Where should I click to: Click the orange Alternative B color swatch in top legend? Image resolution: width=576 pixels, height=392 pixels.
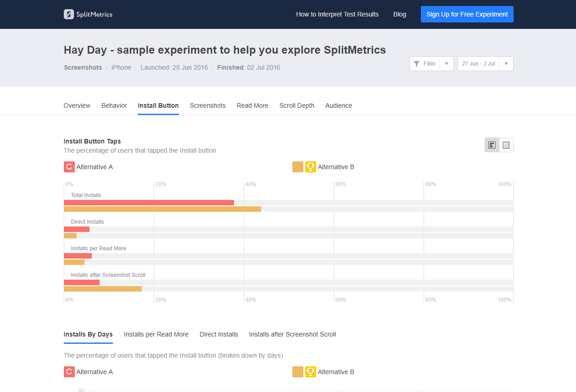click(x=298, y=167)
